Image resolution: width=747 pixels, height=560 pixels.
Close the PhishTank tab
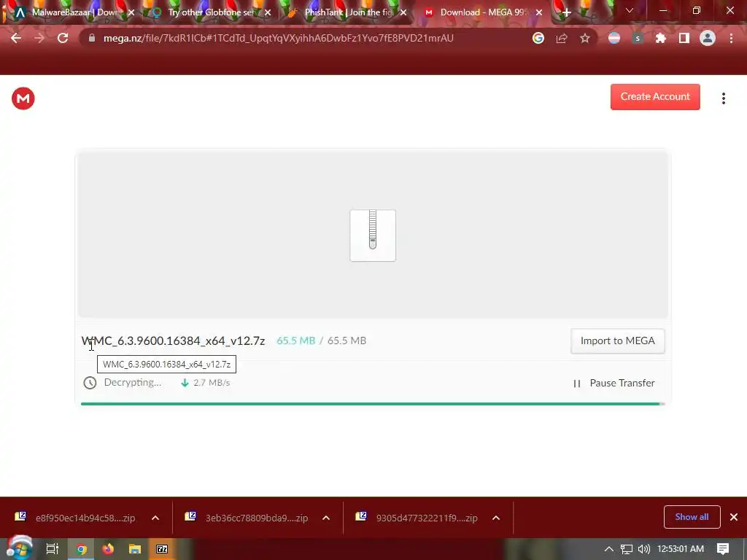click(x=403, y=12)
